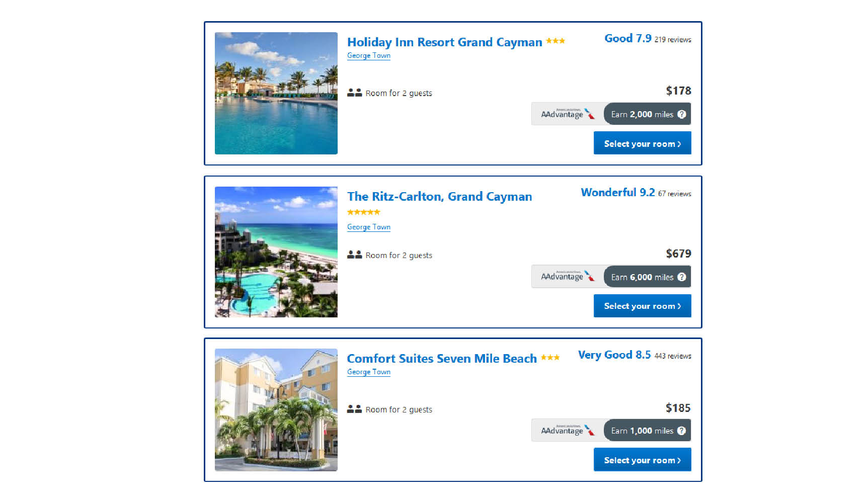Open The Ritz-Carlton, Grand Cayman title link
Image resolution: width=868 pixels, height=503 pixels.
[x=439, y=197]
